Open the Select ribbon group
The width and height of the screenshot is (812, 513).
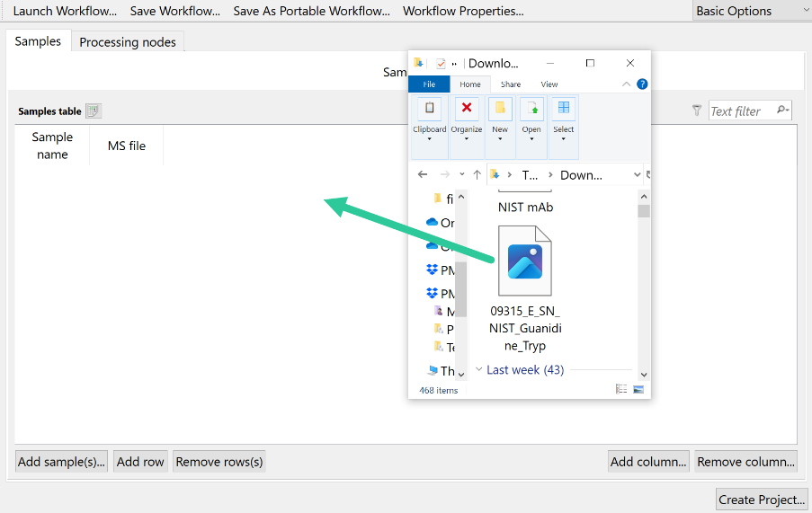pyautogui.click(x=564, y=127)
